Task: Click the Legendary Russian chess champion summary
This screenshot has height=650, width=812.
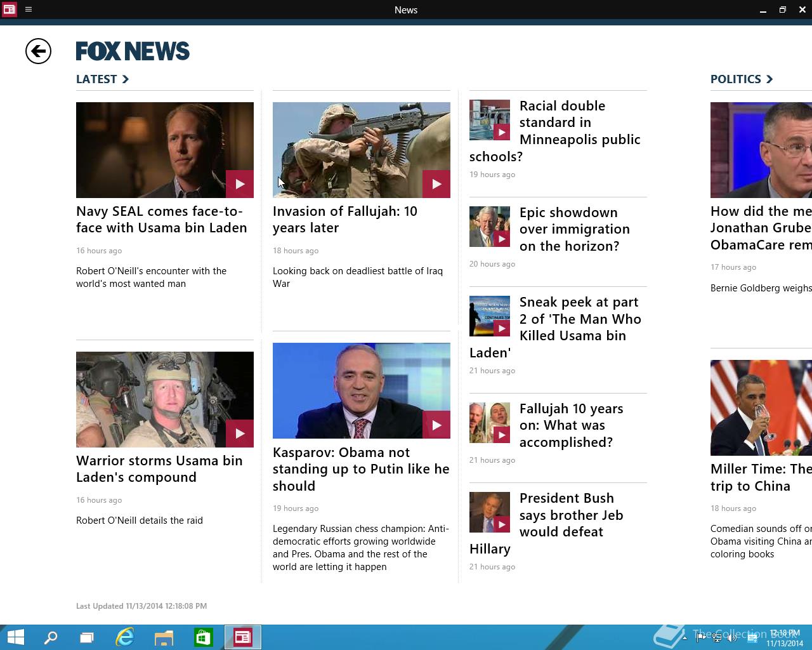Action: click(361, 548)
